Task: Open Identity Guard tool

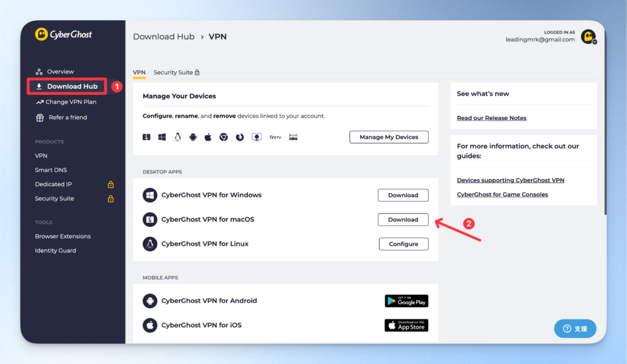Action: pos(55,251)
